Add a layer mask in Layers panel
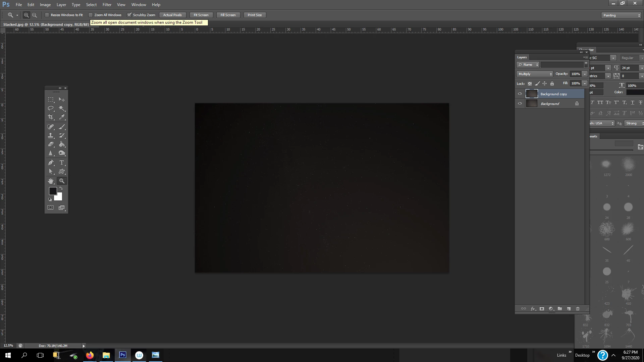The width and height of the screenshot is (644, 362). 542,309
